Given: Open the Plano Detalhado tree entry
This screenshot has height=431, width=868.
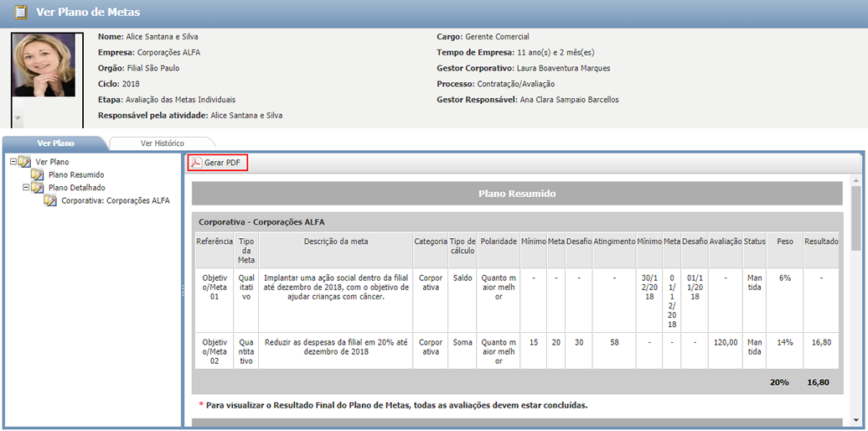Looking at the screenshot, I should click(x=76, y=188).
